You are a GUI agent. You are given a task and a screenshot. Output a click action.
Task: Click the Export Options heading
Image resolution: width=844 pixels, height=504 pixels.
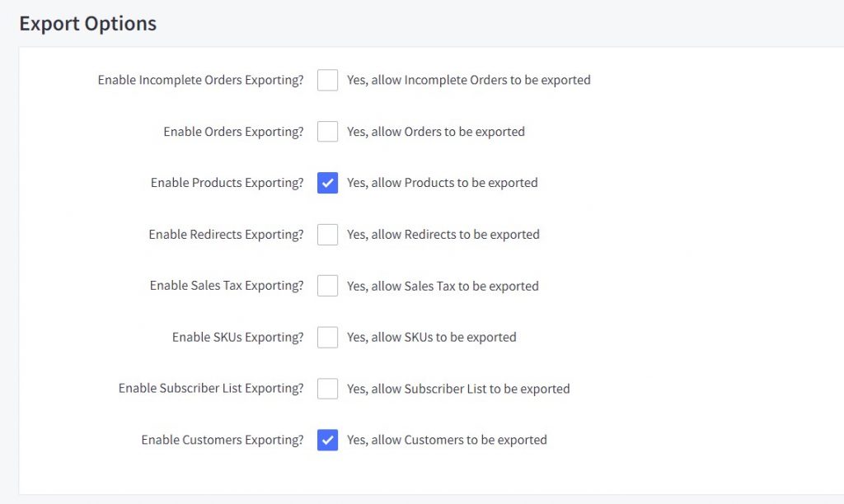click(87, 23)
